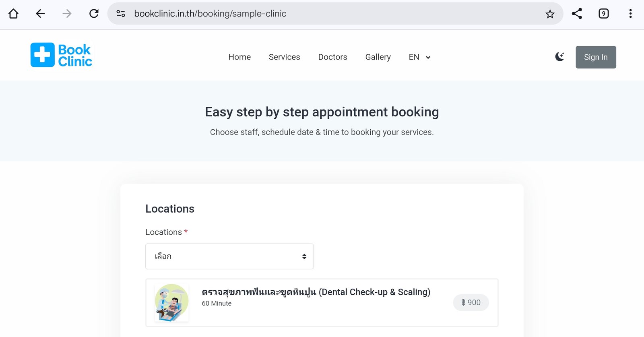Share the page using share icon
The image size is (644, 337).
coord(577,14)
